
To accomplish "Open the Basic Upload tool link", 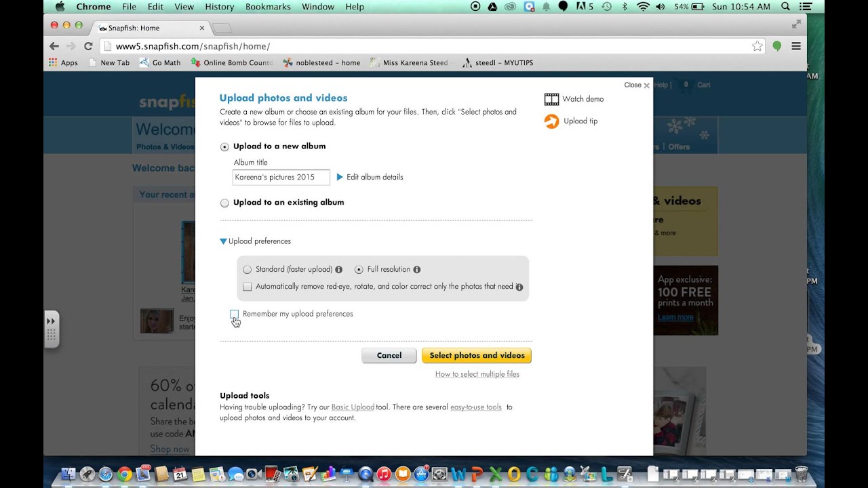I will [353, 407].
